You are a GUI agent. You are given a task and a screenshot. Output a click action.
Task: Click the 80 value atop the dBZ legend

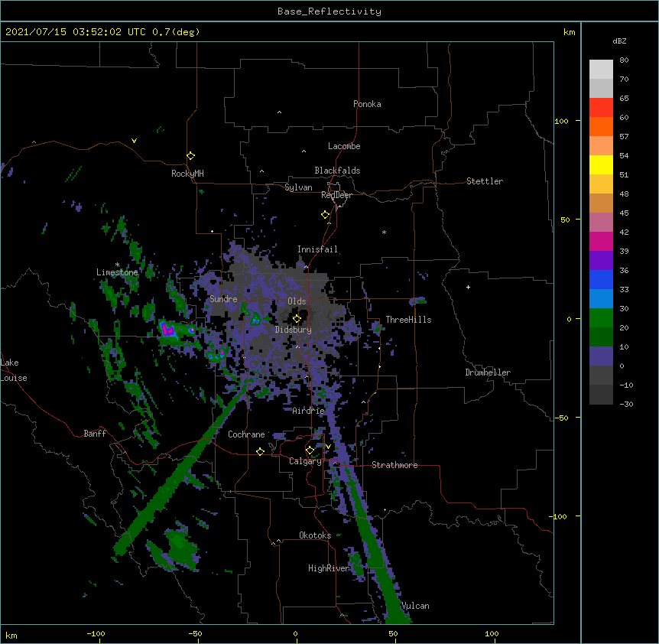pyautogui.click(x=624, y=60)
